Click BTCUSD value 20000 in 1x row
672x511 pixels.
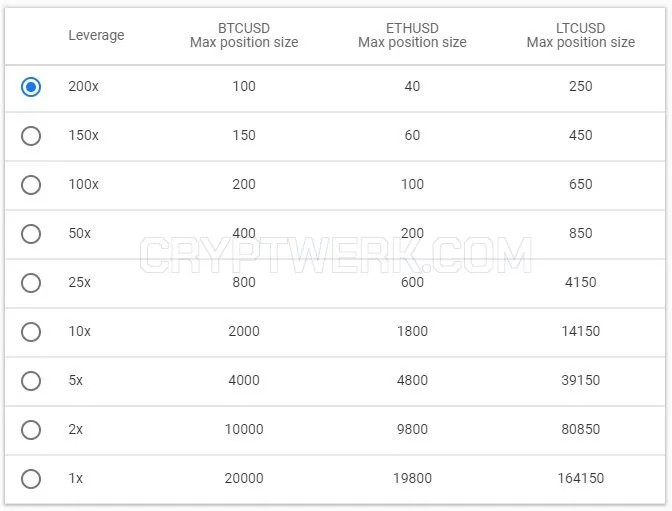(244, 478)
